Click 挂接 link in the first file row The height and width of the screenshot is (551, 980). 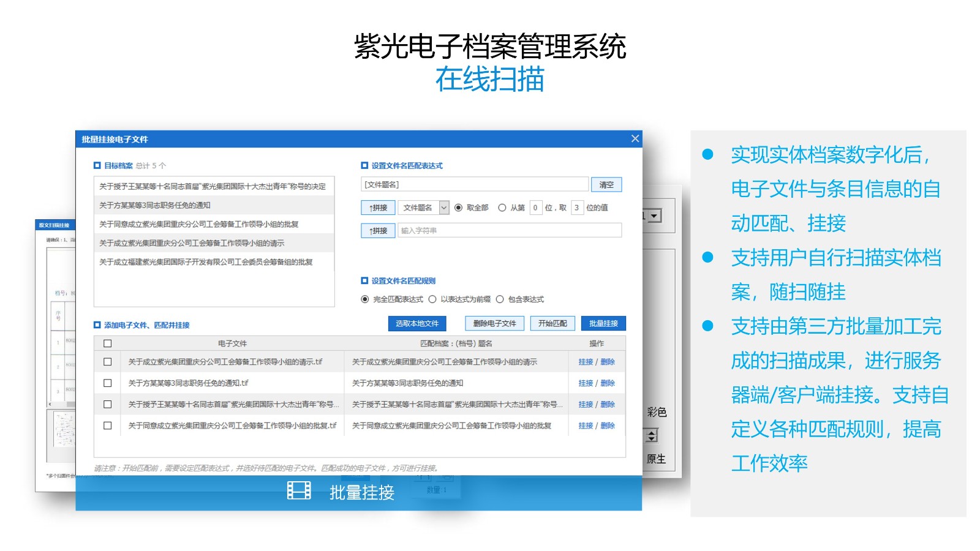586,362
